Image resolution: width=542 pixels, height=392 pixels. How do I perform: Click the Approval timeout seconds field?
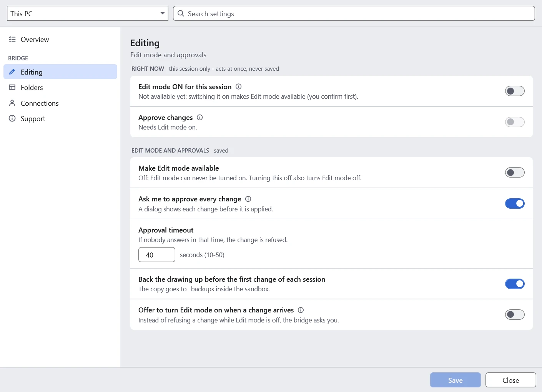pyautogui.click(x=157, y=255)
